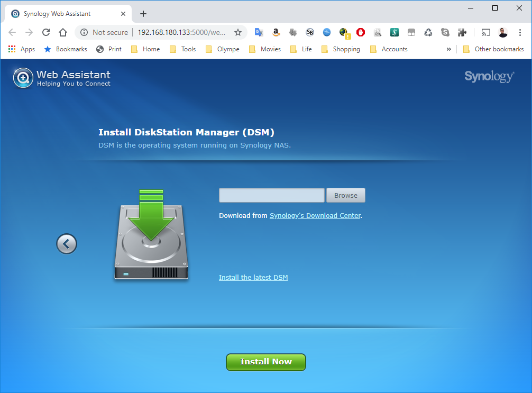Expand the Life bookmark folder
This screenshot has width=532, height=393.
[x=301, y=49]
